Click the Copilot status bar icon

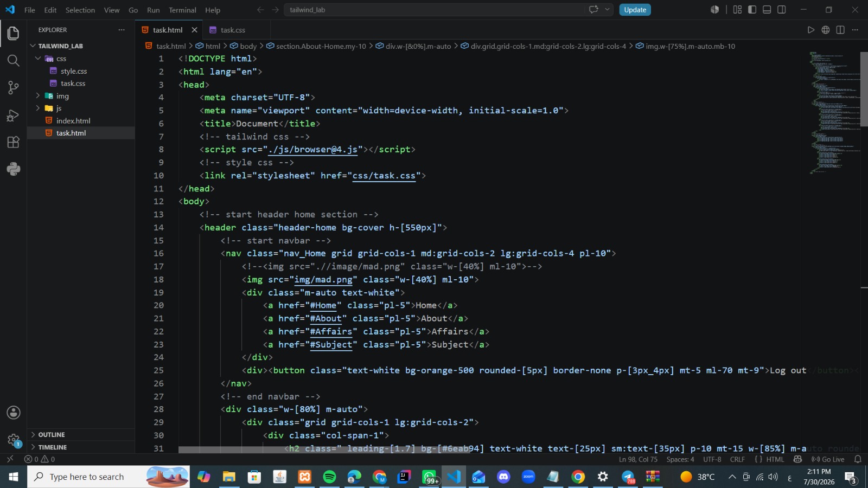pyautogui.click(x=797, y=459)
